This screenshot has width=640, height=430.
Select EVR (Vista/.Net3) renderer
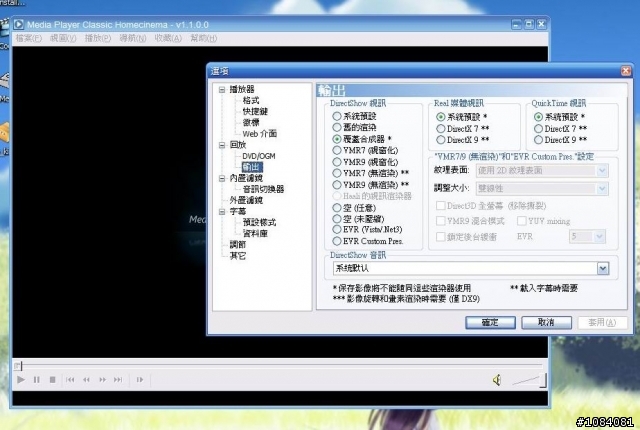click(337, 230)
